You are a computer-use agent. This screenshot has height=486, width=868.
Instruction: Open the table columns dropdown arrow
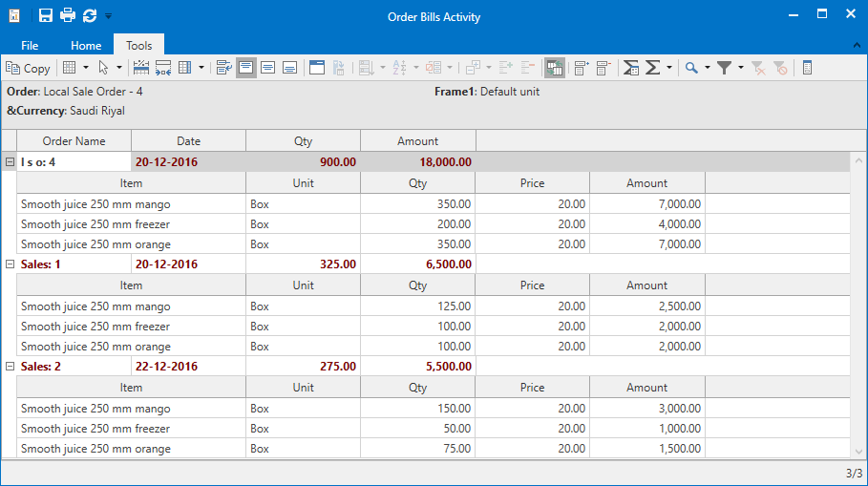pyautogui.click(x=201, y=68)
